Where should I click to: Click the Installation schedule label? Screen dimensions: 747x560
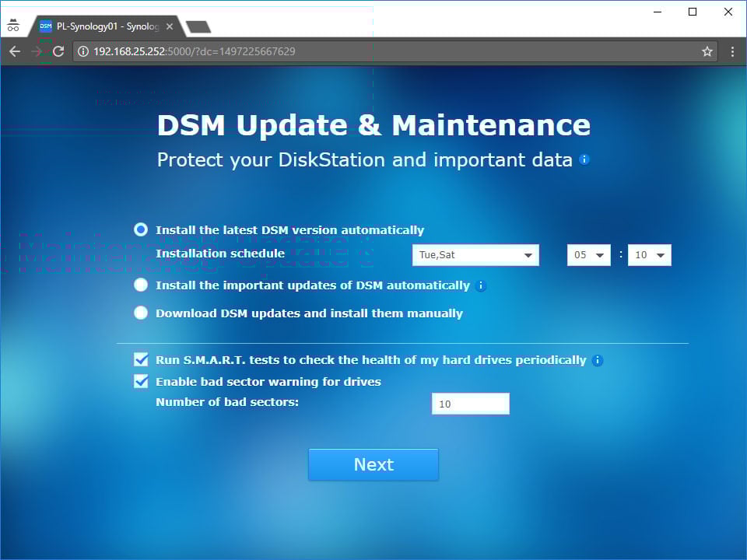click(220, 254)
